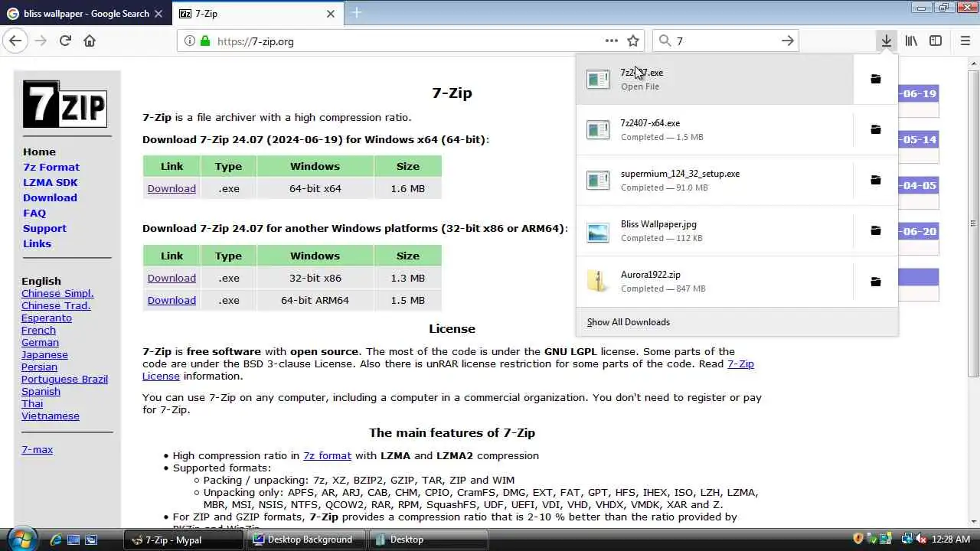980x551 pixels.
Task: Open the Library icon in the toolbar
Action: (911, 41)
